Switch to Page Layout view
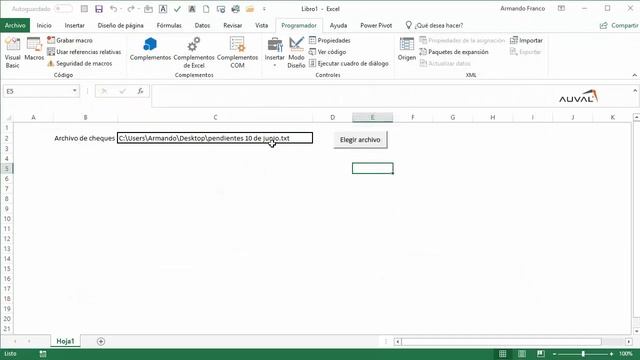Image resolution: width=640 pixels, height=360 pixels. point(522,354)
